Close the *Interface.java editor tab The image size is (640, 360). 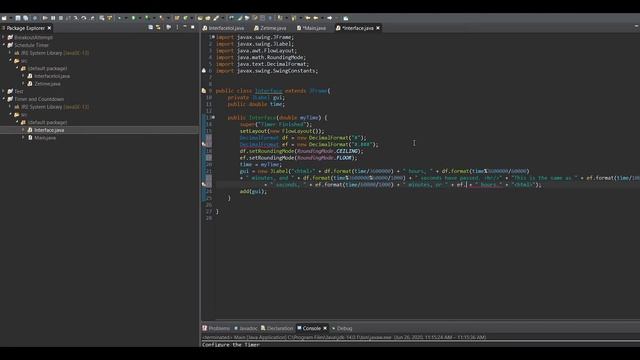(x=378, y=28)
